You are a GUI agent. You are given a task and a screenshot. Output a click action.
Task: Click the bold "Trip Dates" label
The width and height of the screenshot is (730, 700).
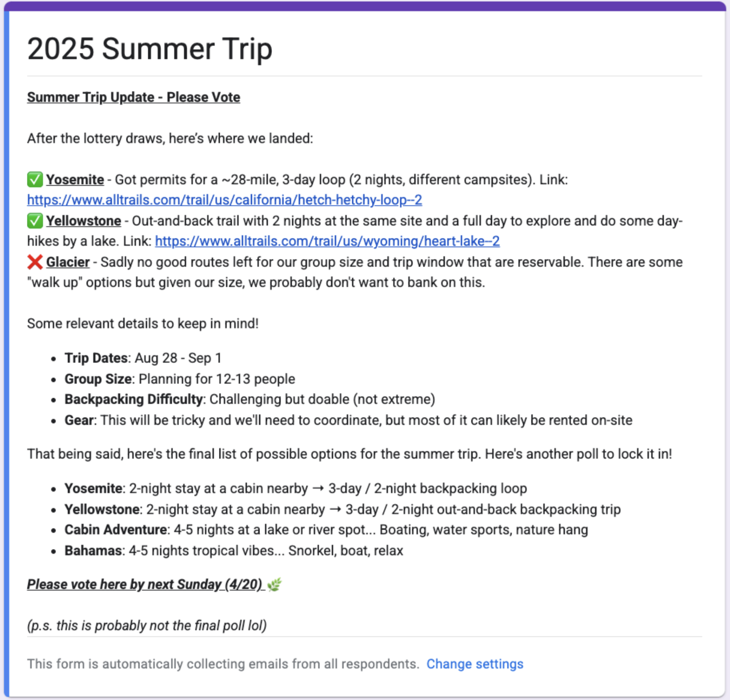pos(96,358)
